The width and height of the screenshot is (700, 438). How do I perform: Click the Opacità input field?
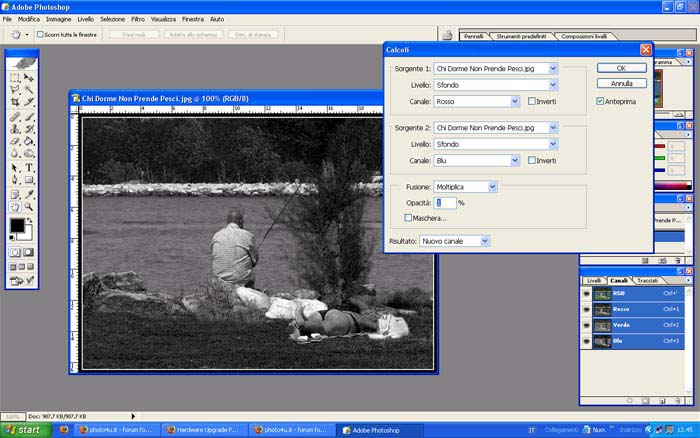coord(444,202)
